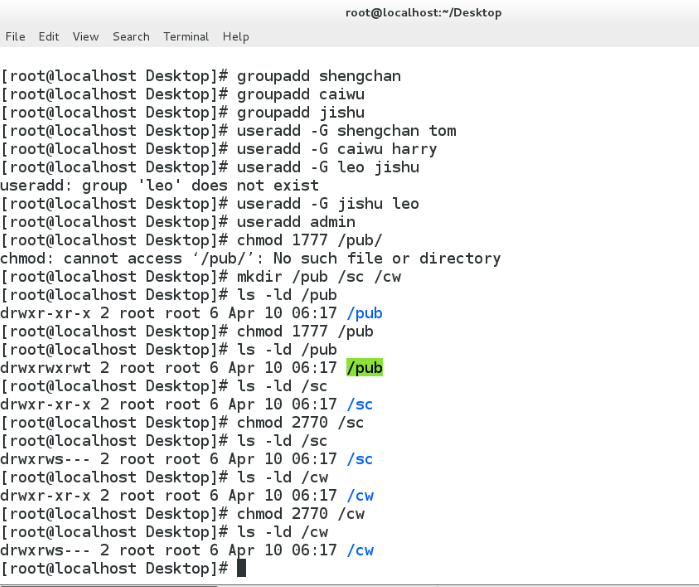Click the 'groupadd shengchan' command text
The image size is (699, 587).
pos(319,76)
